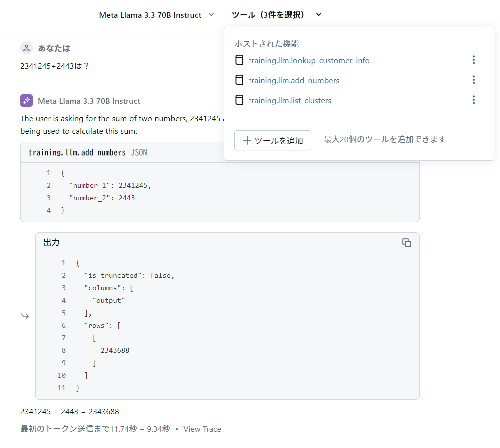This screenshot has height=448, width=500.
Task: Click the 2343688 value in output rows
Action: [x=115, y=351]
